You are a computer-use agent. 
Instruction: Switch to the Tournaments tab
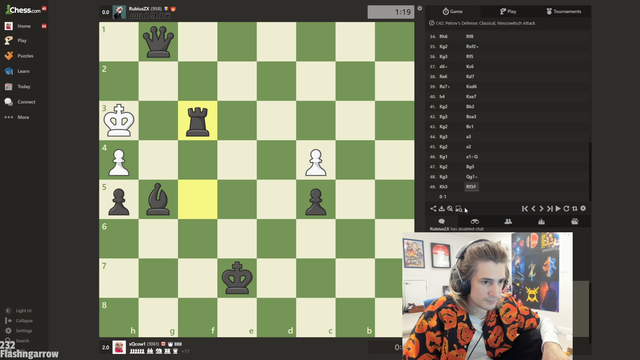(564, 11)
